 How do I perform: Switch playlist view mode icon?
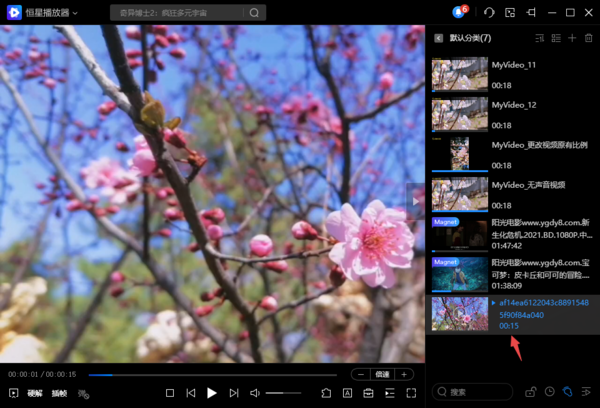556,38
